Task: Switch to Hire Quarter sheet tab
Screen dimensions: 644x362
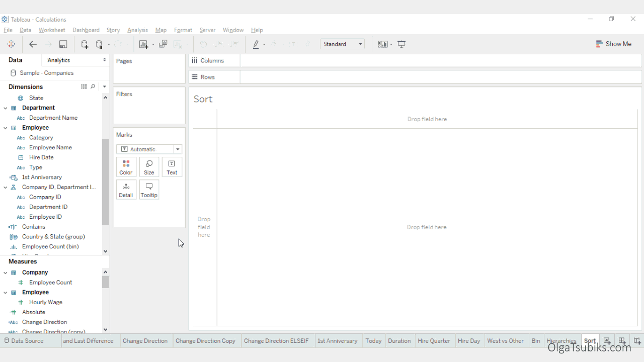Action: [x=434, y=341]
